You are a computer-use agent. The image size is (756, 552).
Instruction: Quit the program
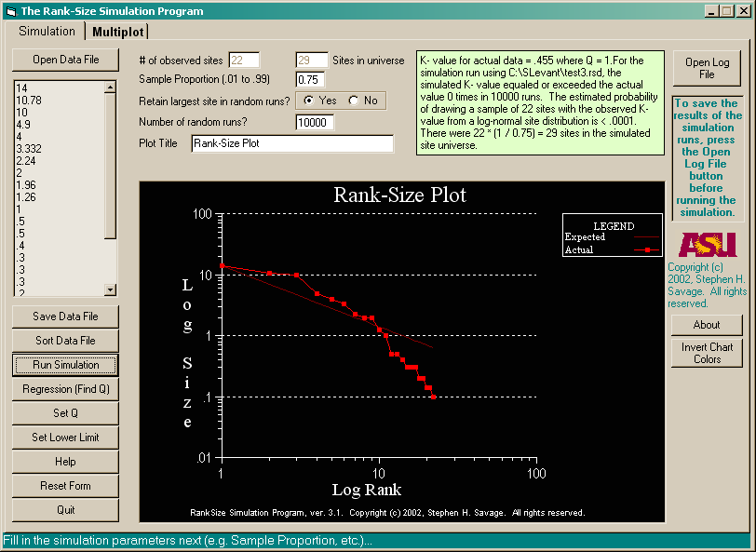point(65,510)
